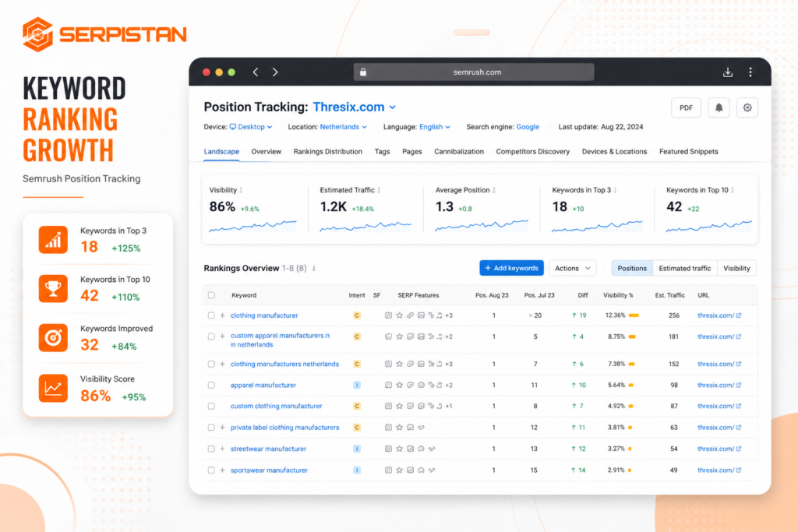Viewport: 798px width, 532px height.
Task: Click the browser back arrow
Action: [x=256, y=72]
